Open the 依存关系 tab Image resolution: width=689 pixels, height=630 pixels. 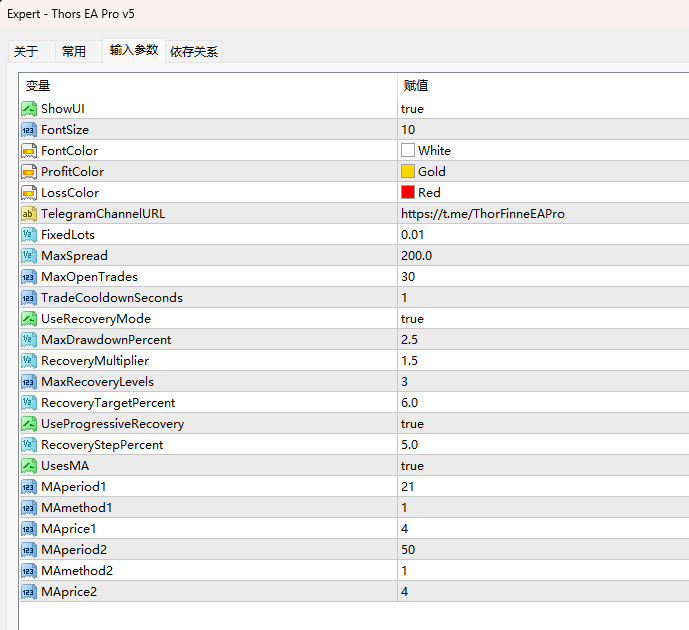tap(194, 51)
